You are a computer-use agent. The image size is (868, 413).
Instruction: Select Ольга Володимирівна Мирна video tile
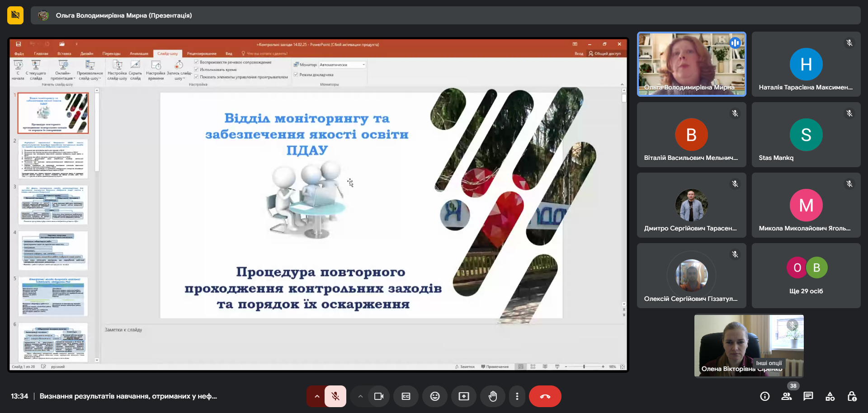pos(691,64)
